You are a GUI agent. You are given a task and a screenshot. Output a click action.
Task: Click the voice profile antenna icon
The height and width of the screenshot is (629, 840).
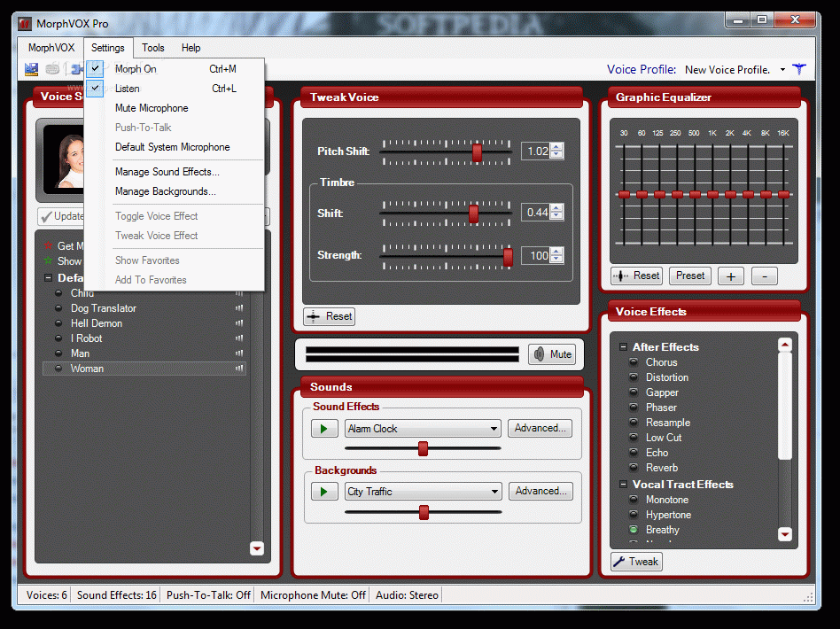[799, 69]
